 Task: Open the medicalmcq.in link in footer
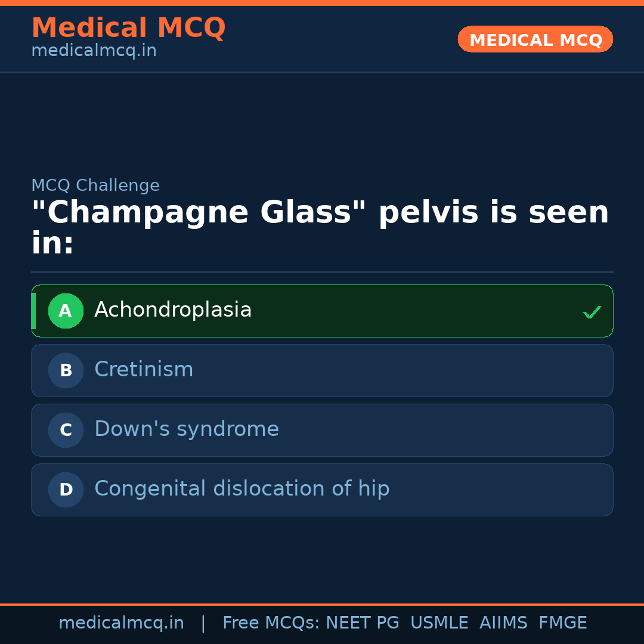[x=121, y=623]
